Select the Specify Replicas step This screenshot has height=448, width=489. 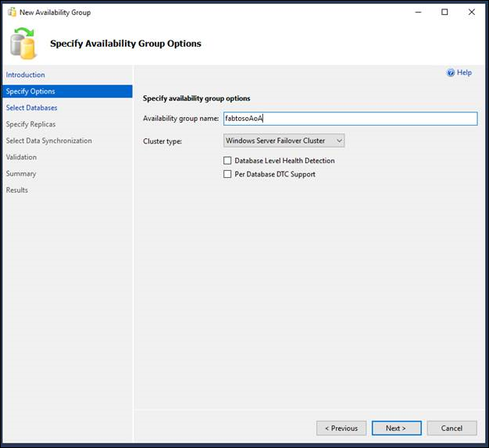coord(30,124)
